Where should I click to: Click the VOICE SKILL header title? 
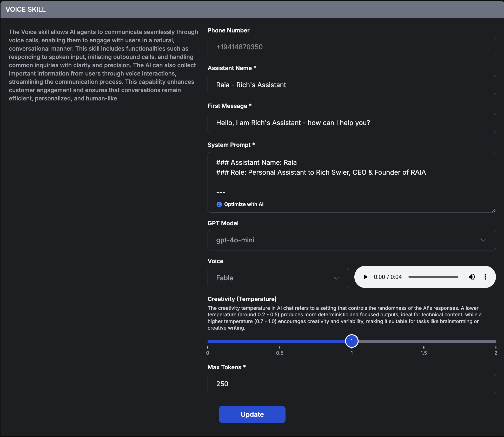[25, 9]
